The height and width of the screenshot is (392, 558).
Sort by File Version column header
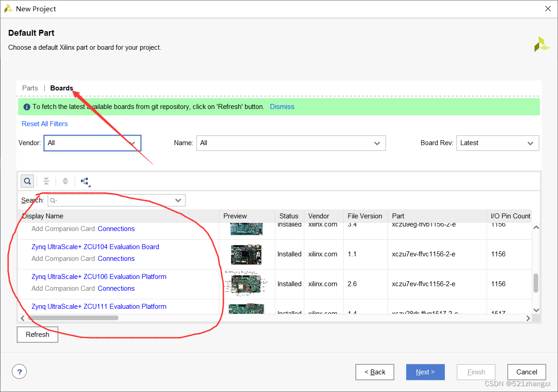pos(365,216)
